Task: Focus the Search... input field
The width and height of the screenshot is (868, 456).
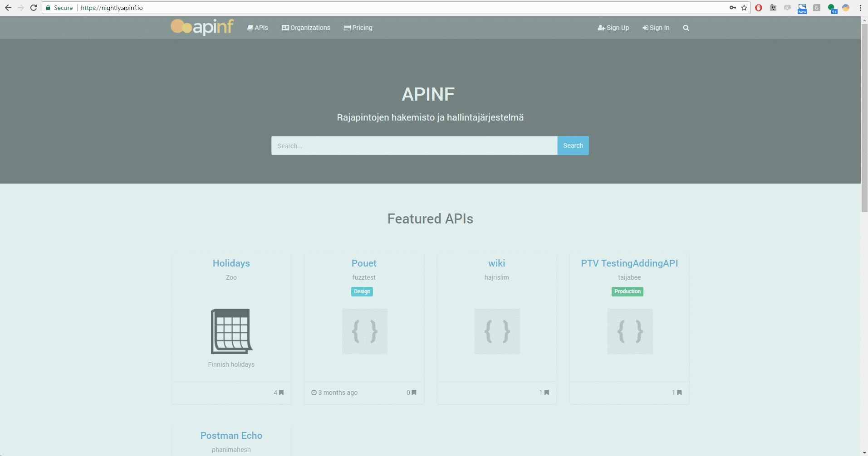Action: pos(414,146)
